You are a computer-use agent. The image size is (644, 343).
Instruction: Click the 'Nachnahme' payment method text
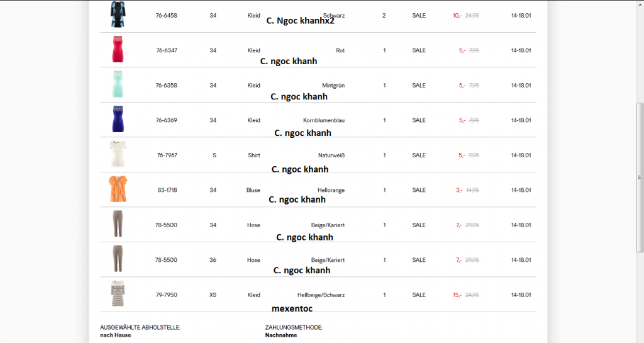click(281, 335)
